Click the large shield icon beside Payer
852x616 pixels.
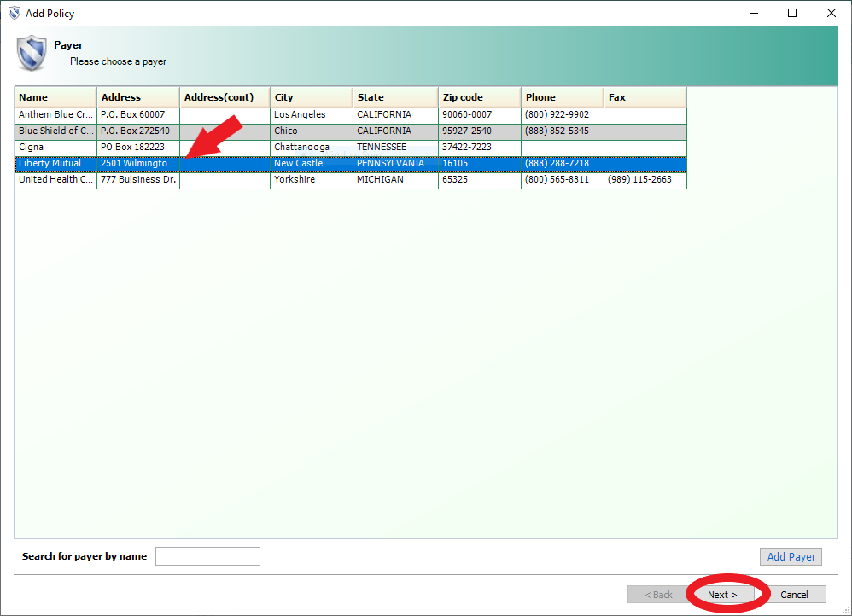tap(32, 53)
